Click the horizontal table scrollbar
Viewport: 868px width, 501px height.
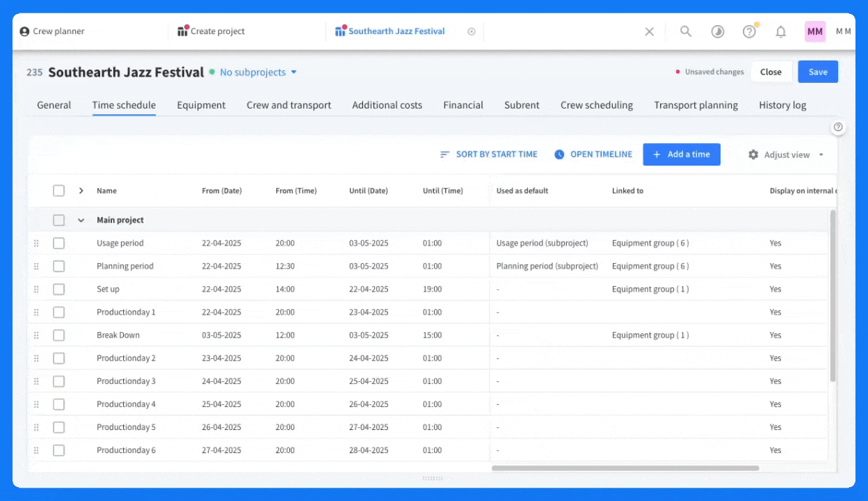[625, 468]
